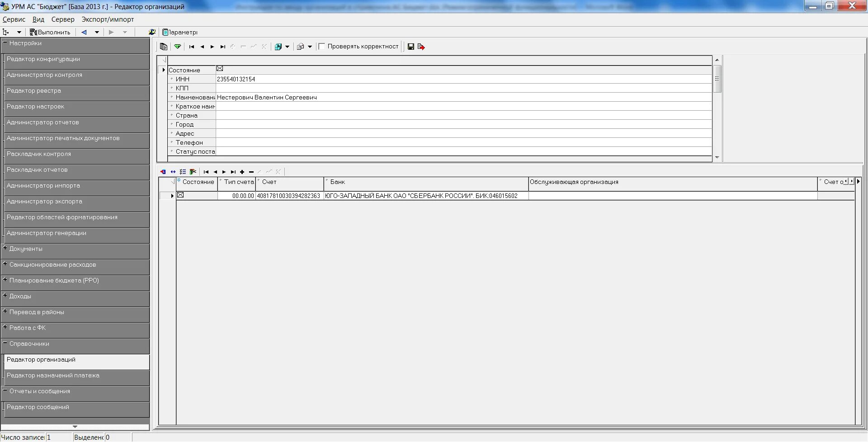Click down arrow below navigation panel
Viewport: 868px width, 442px height.
pyautogui.click(x=75, y=427)
